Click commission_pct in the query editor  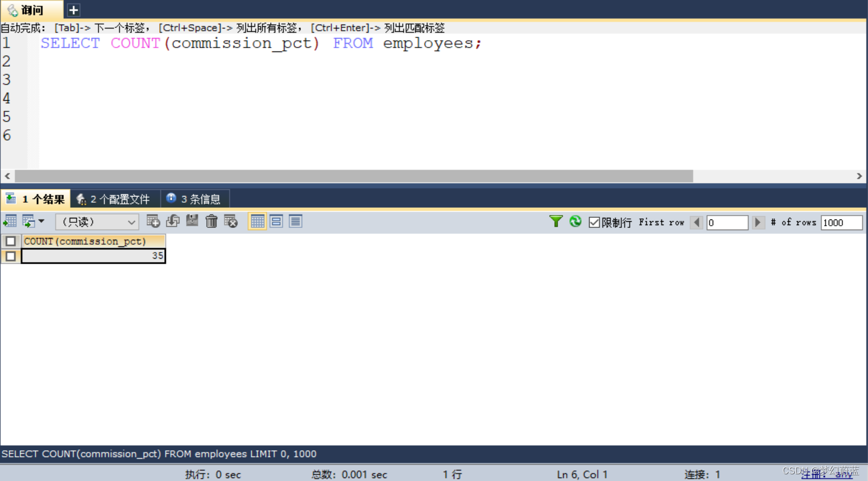tap(242, 43)
